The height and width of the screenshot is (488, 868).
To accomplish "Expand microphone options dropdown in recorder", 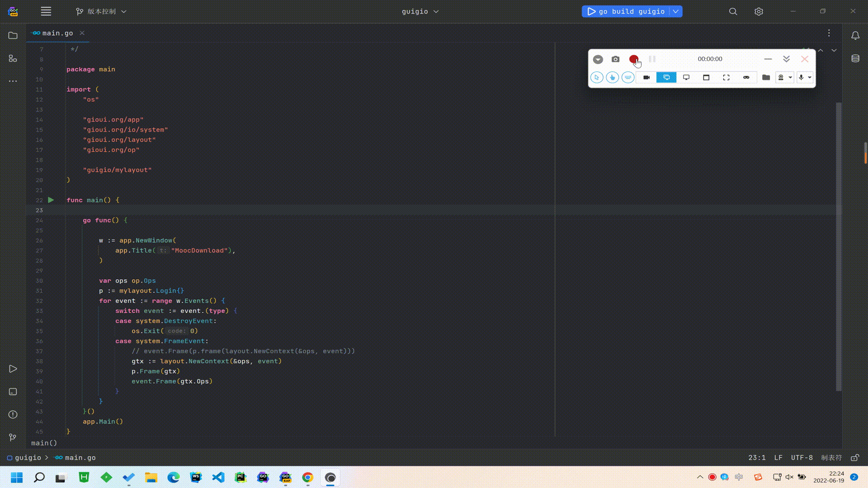I will [810, 78].
